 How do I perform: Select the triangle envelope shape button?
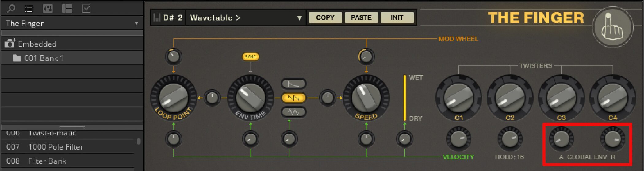[293, 112]
